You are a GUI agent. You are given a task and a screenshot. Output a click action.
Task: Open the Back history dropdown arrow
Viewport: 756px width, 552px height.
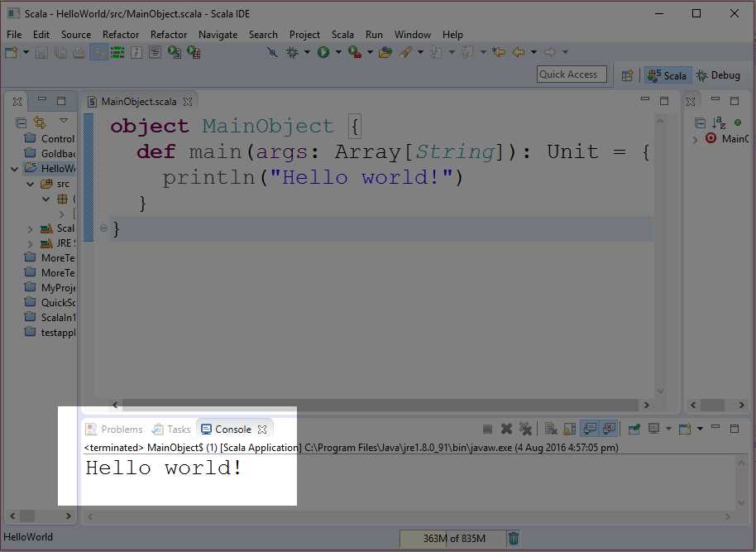(534, 51)
